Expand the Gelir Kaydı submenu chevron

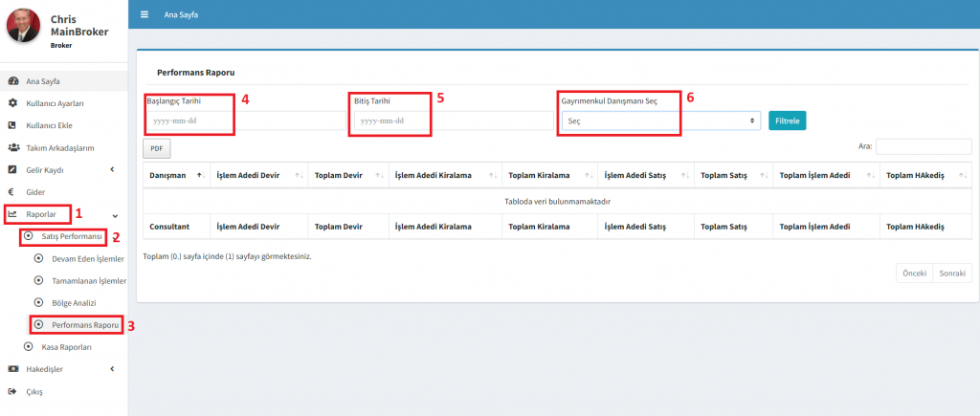coord(112,170)
